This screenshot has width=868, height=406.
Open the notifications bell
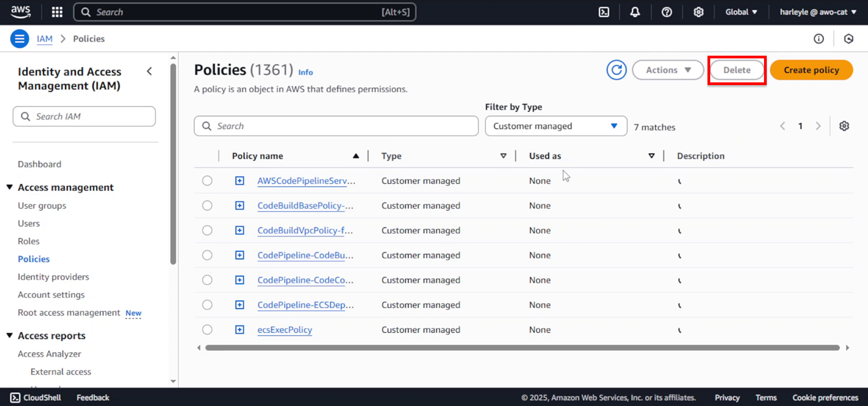(635, 12)
